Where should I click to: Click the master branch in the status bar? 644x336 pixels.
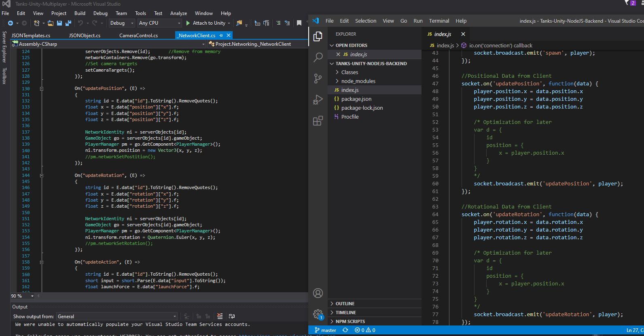[x=326, y=330]
